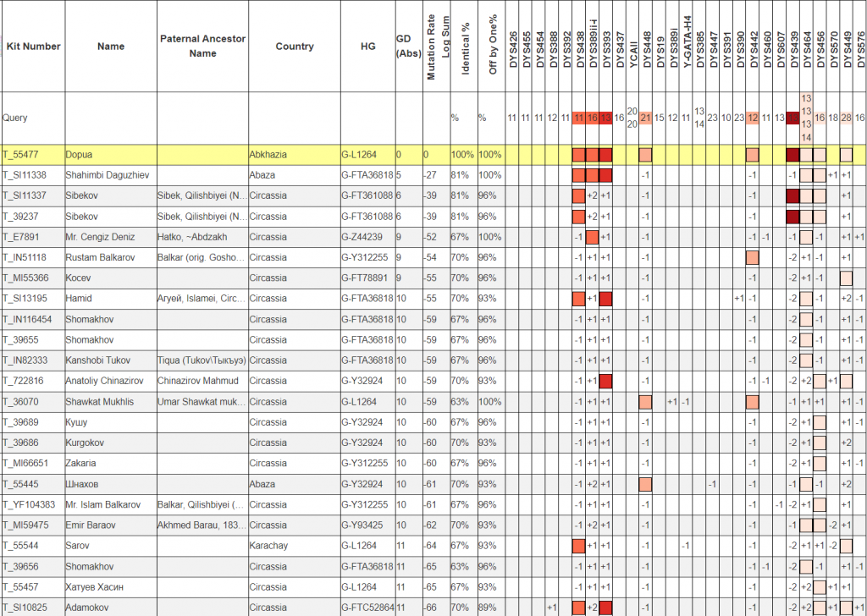Screen dimensions: 867x616
Task: Select kit number T_SI11338
Action: 25,175
